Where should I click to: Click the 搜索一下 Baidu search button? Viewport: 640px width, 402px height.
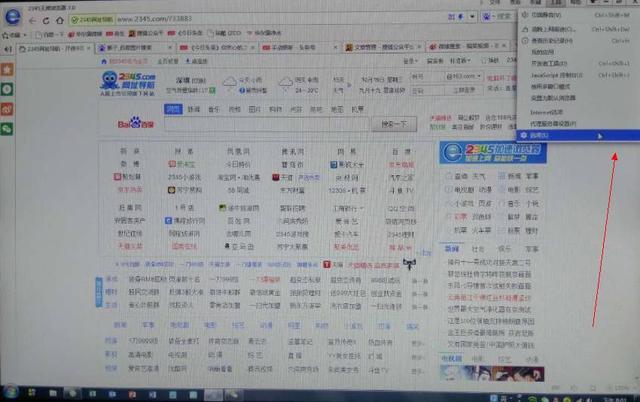tap(394, 124)
